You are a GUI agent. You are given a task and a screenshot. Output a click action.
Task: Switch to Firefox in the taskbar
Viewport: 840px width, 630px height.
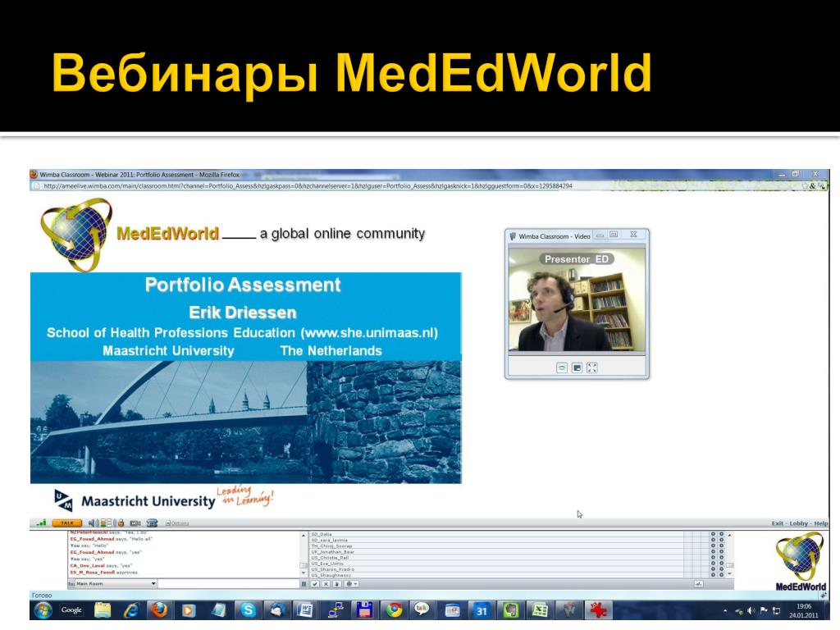(x=159, y=610)
